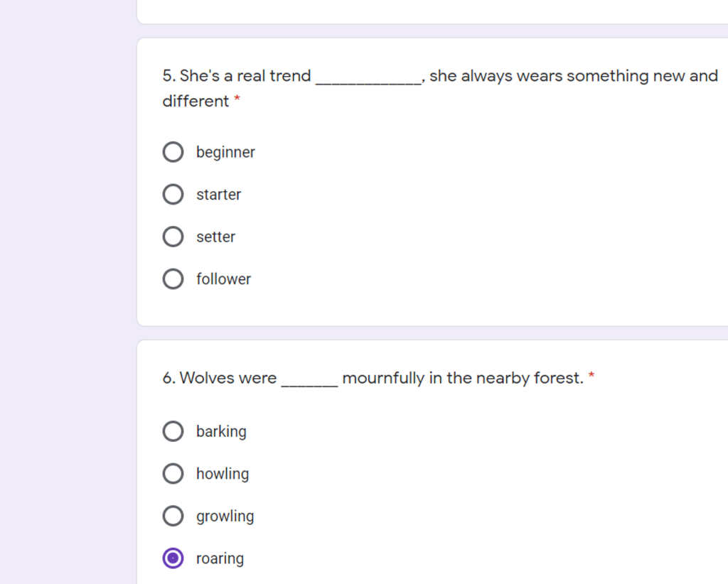Click the "setter" answer label text
This screenshot has width=728, height=584.
[216, 237]
